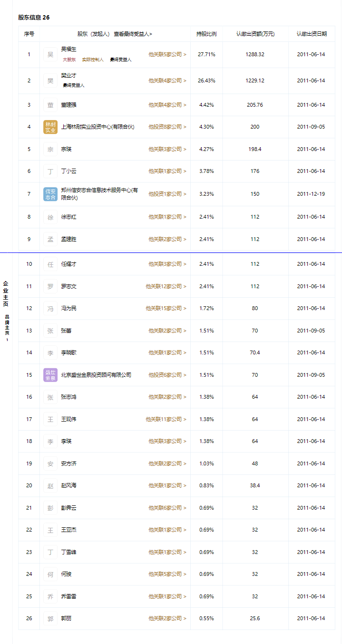The height and width of the screenshot is (644, 342).
Task: Click 董建强's avatar icon
Action: [x=50, y=104]
